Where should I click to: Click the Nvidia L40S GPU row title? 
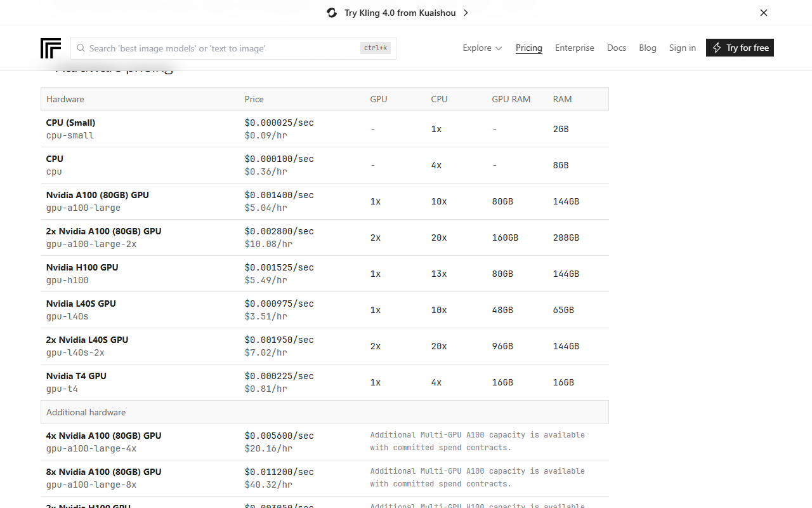pyautogui.click(x=81, y=304)
